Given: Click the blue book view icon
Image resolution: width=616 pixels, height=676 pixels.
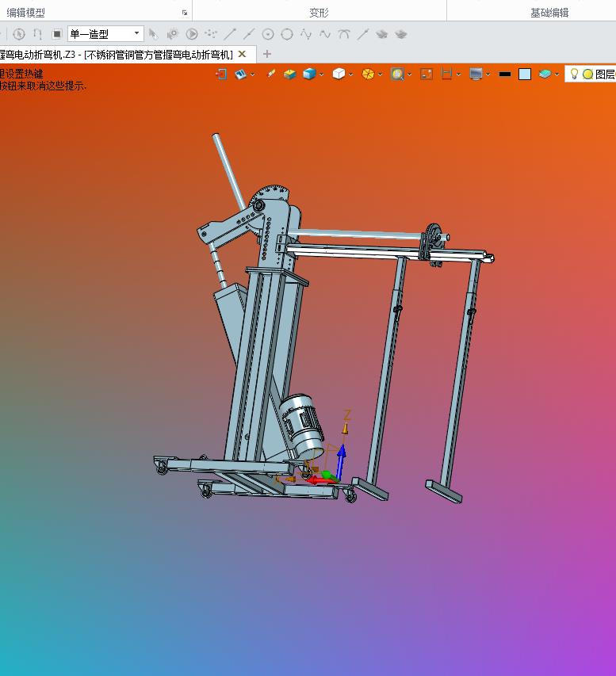Looking at the screenshot, I should (241, 74).
